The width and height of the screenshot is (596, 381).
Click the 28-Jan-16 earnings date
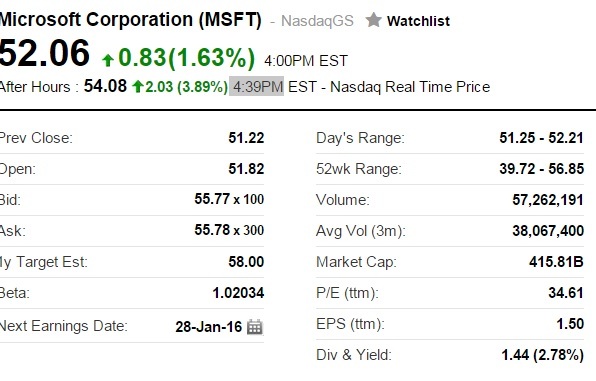(209, 327)
